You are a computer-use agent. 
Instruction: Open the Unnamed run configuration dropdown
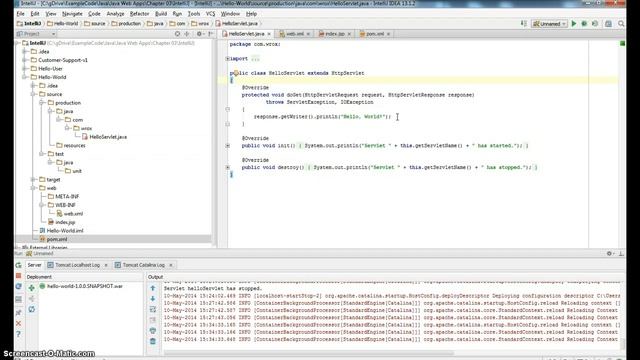(549, 24)
